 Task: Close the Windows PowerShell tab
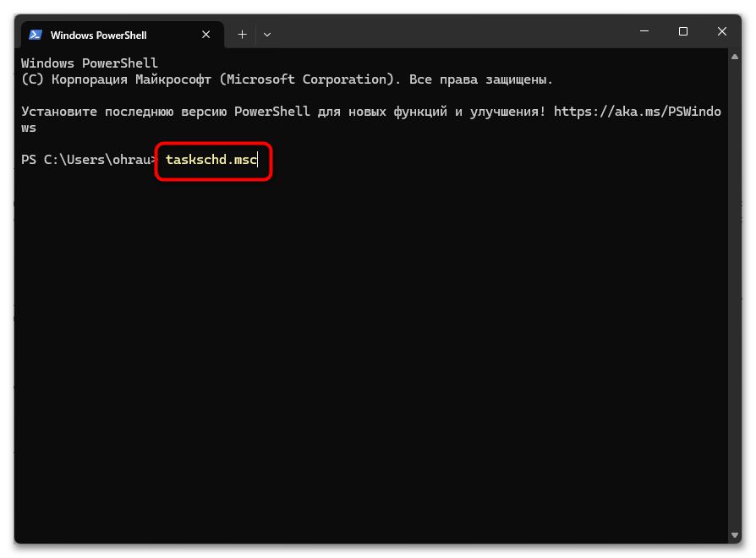click(205, 35)
